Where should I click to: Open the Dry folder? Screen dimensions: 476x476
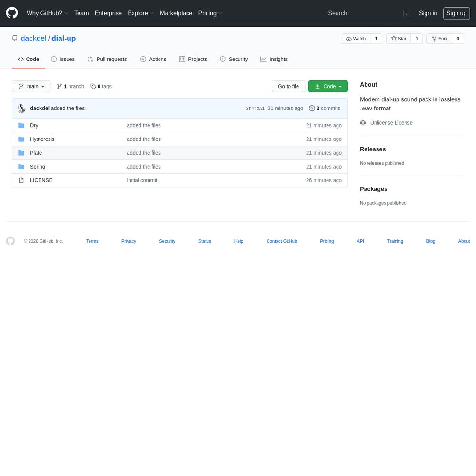coord(34,125)
